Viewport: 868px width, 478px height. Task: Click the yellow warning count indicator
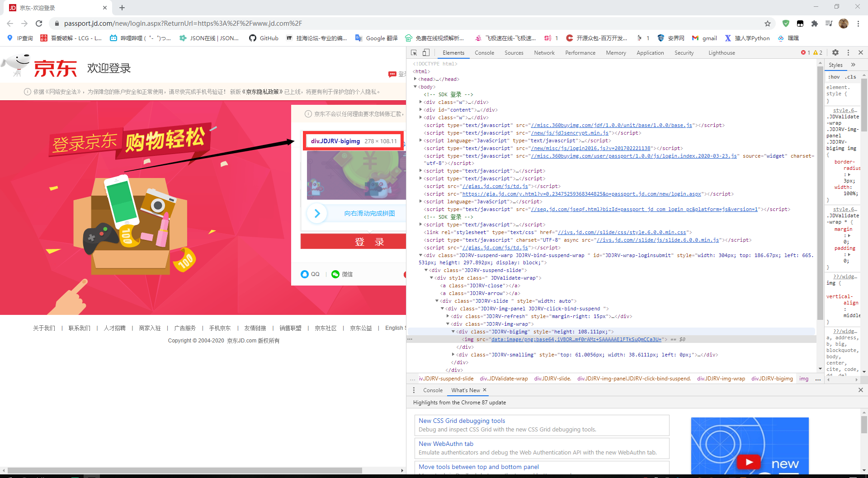pos(818,52)
